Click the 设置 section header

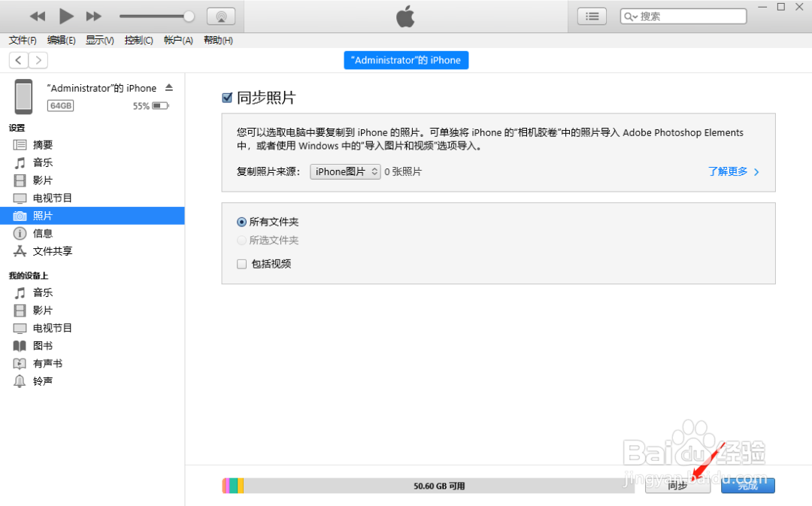click(x=17, y=128)
